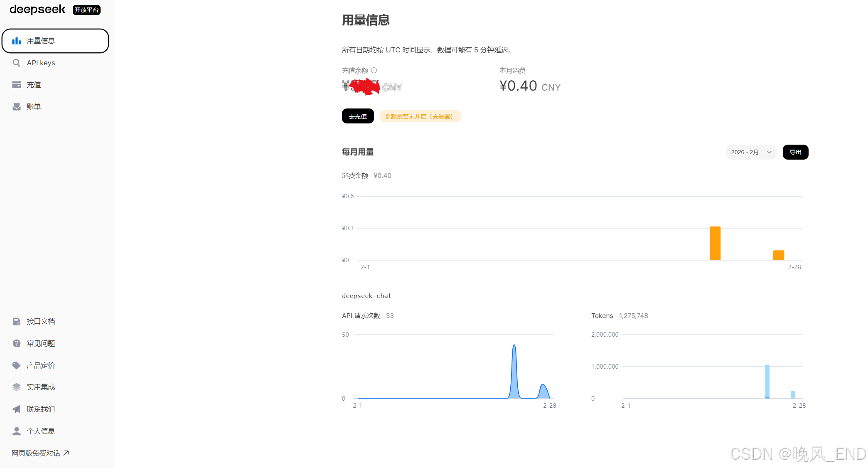Click the 联系我们 megaphone icon
Image resolution: width=868 pixels, height=468 pixels.
click(x=17, y=409)
